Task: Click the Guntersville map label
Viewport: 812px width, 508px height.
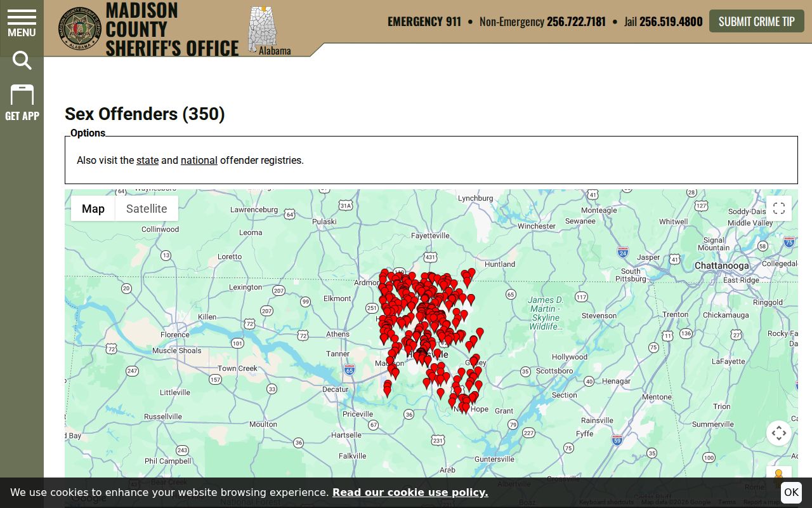Action: [494, 459]
